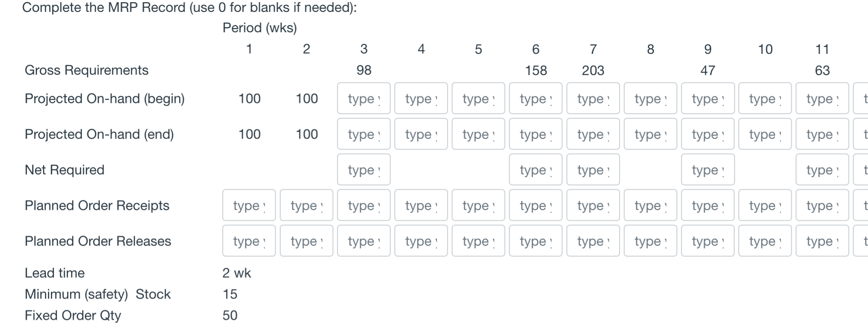Screen dimensions: 868x328
Task: Select Net Required field for week 9
Action: pyautogui.click(x=708, y=170)
